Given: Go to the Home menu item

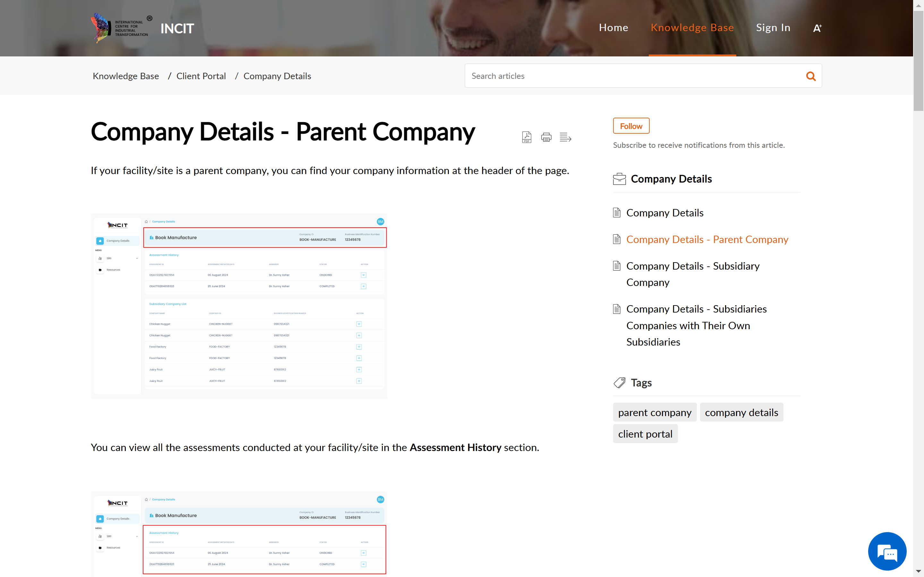Looking at the screenshot, I should pyautogui.click(x=613, y=28).
